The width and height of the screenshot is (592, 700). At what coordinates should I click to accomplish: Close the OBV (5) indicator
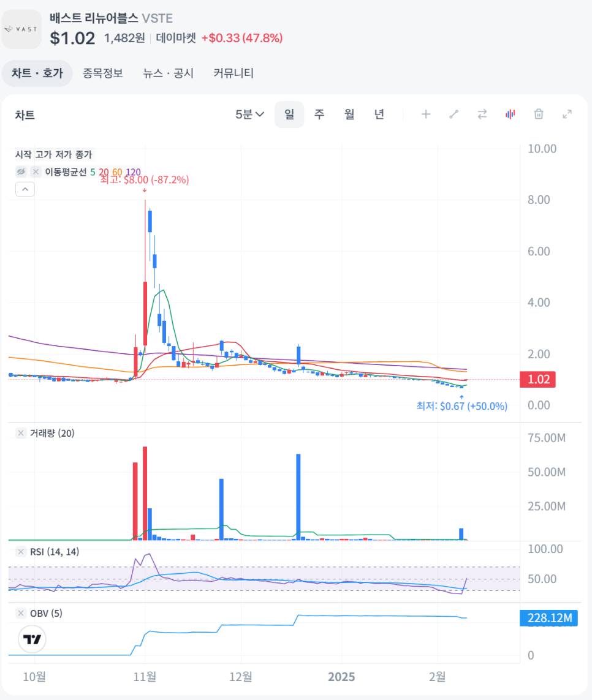pyautogui.click(x=21, y=614)
